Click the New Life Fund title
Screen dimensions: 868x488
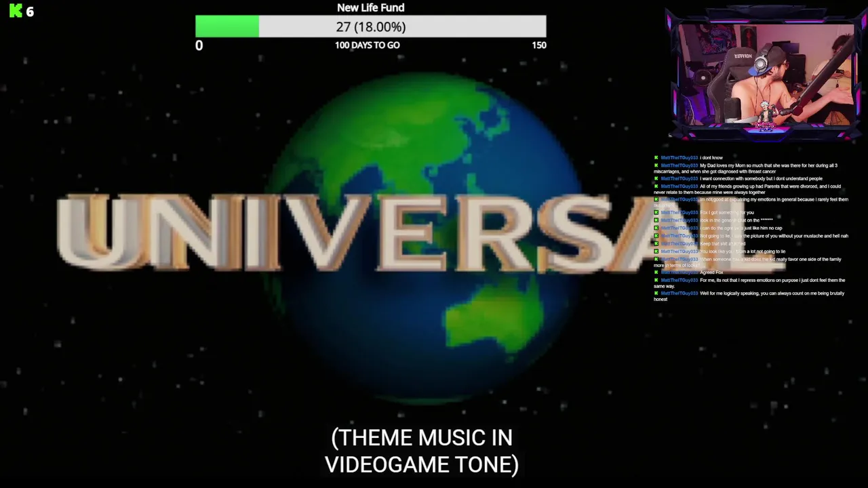[x=370, y=7]
